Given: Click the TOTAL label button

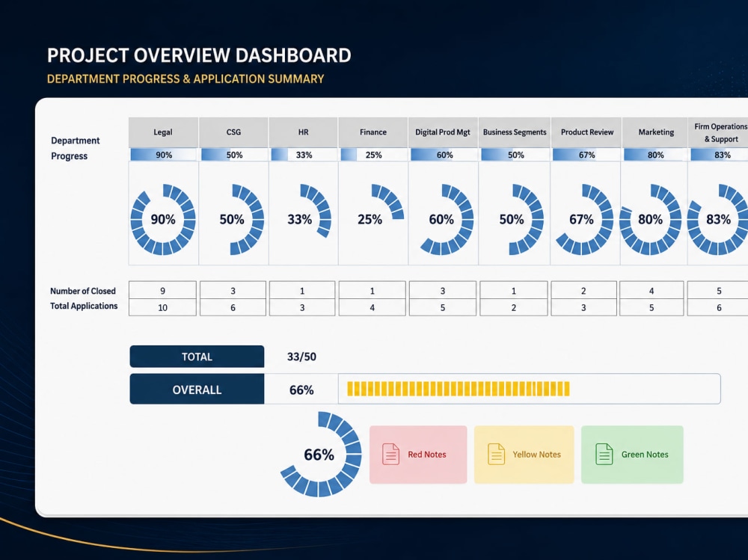Looking at the screenshot, I should (197, 357).
